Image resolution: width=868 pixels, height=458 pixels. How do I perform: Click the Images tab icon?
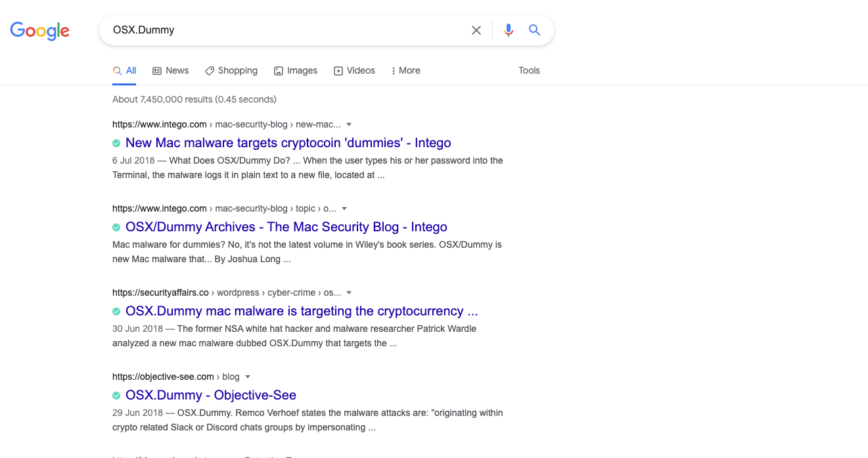coord(279,71)
